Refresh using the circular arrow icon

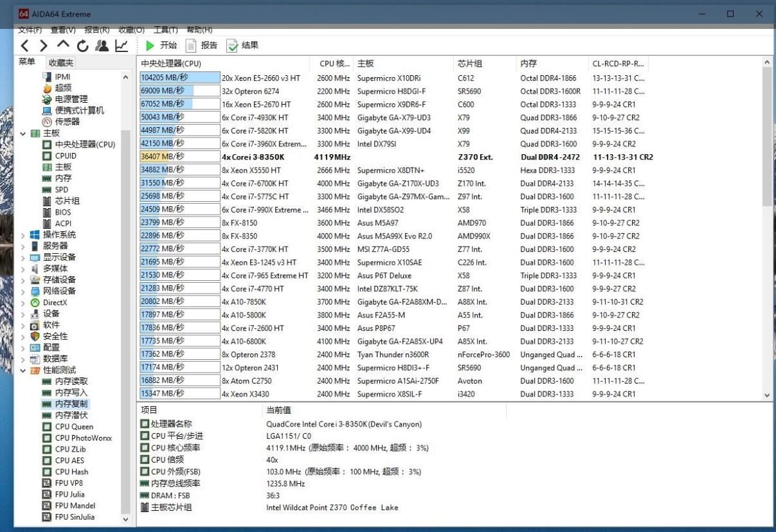pyautogui.click(x=82, y=46)
